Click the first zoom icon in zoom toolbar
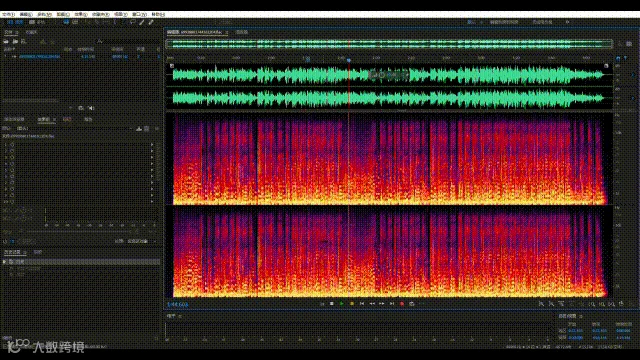The height and width of the screenshot is (360, 640). tap(541, 304)
